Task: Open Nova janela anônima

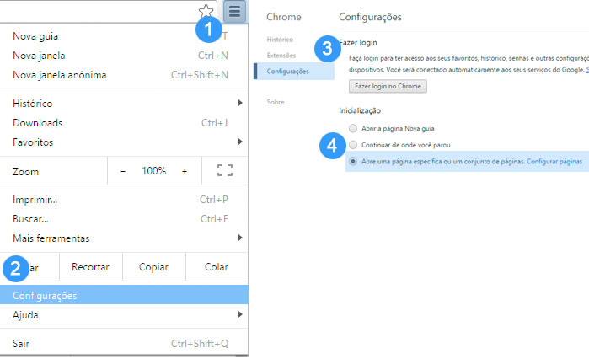Action: coord(124,75)
